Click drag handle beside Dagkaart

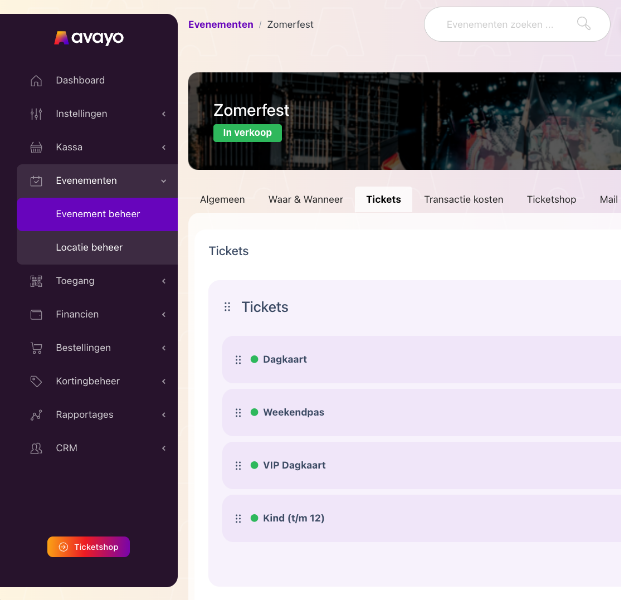pos(238,360)
